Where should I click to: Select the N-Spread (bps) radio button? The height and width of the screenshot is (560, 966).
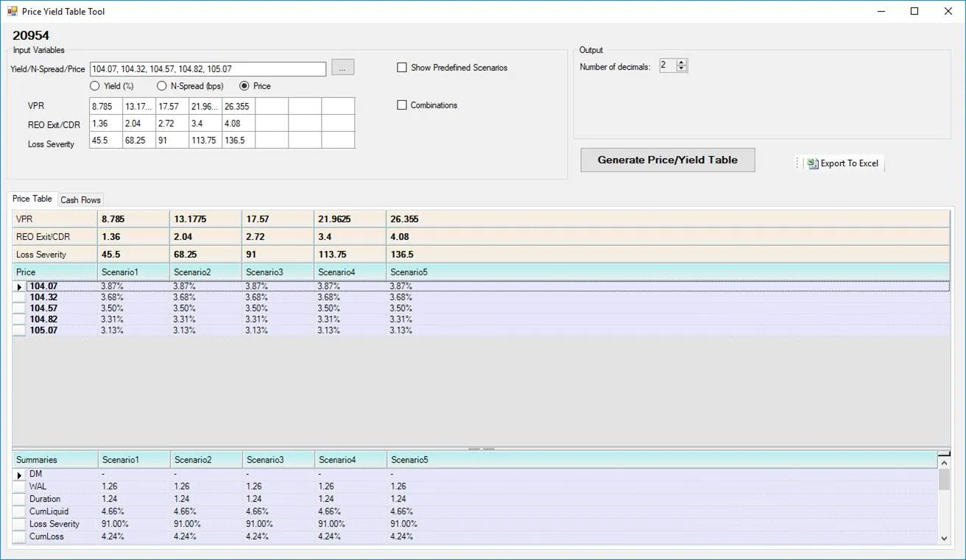[x=161, y=86]
